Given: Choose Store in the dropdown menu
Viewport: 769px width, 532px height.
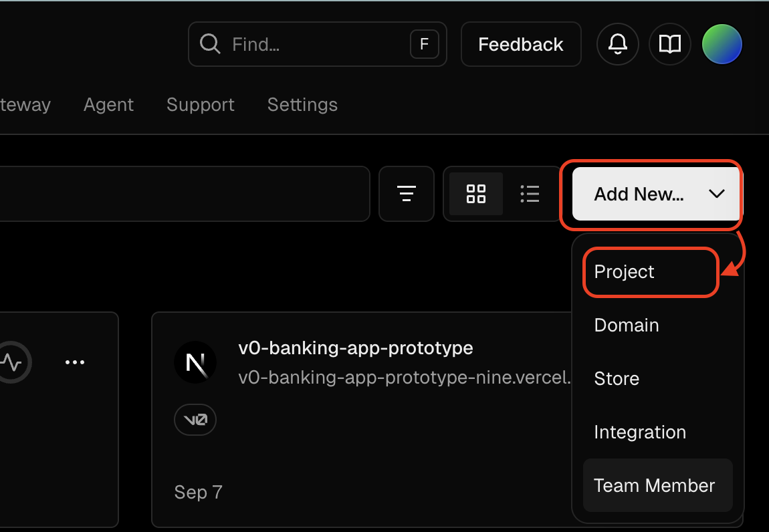Looking at the screenshot, I should [x=617, y=379].
